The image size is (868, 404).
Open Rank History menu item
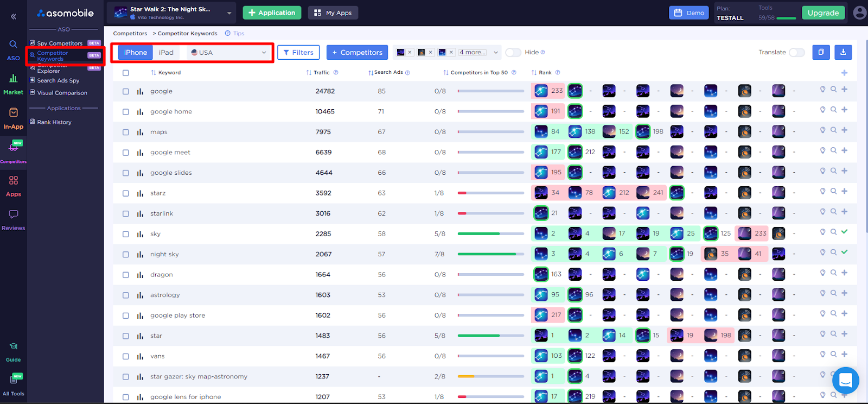[54, 122]
